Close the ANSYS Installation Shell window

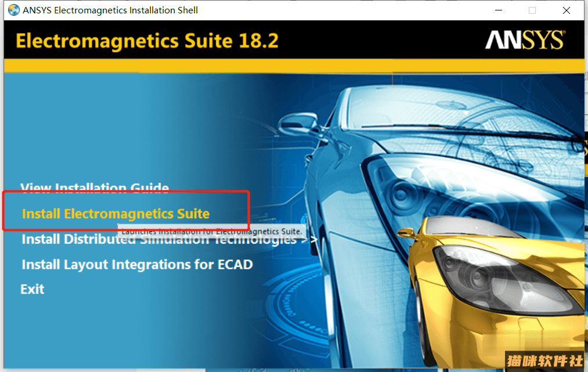tap(567, 10)
